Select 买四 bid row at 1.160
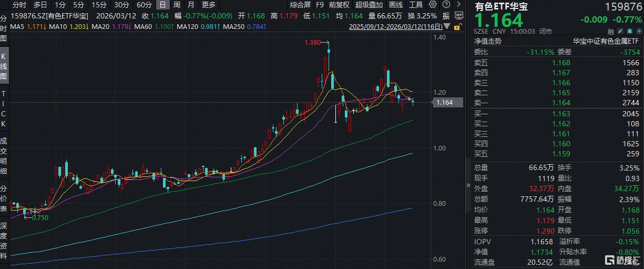The image size is (644, 269). click(x=557, y=144)
